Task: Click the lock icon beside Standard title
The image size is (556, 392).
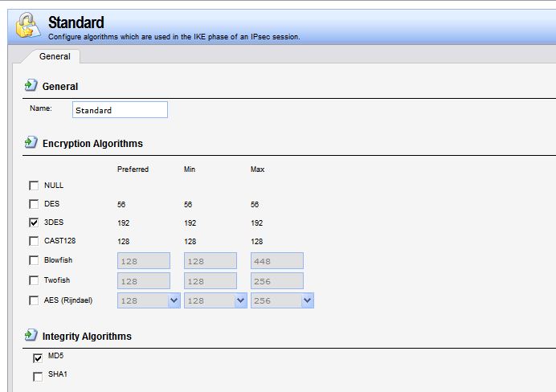Action: (27, 27)
